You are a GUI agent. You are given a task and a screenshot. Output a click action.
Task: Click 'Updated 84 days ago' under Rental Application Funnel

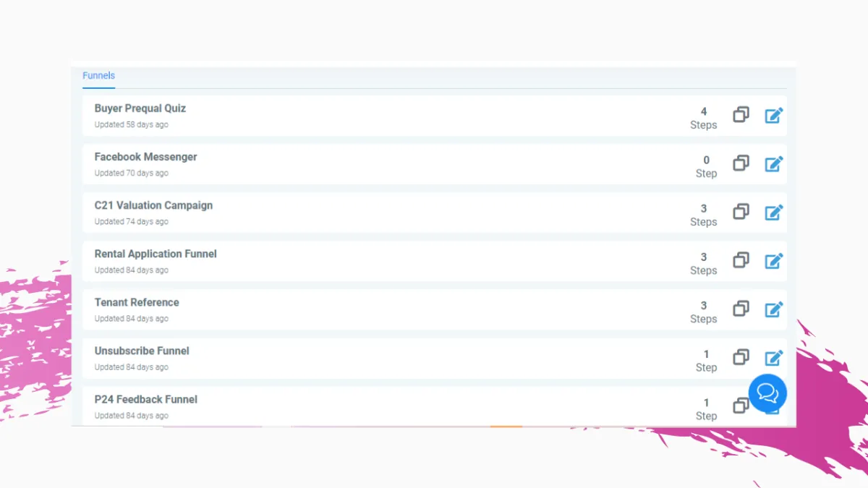[x=131, y=270]
